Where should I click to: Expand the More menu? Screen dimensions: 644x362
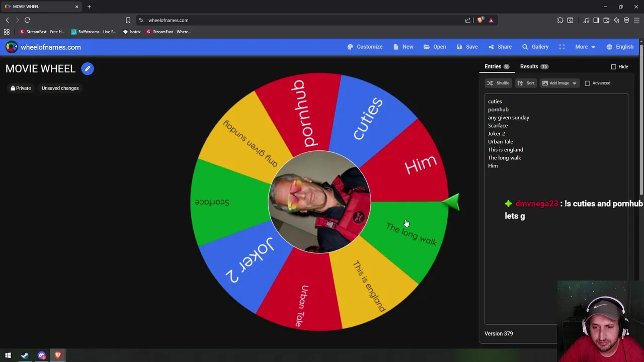point(585,47)
